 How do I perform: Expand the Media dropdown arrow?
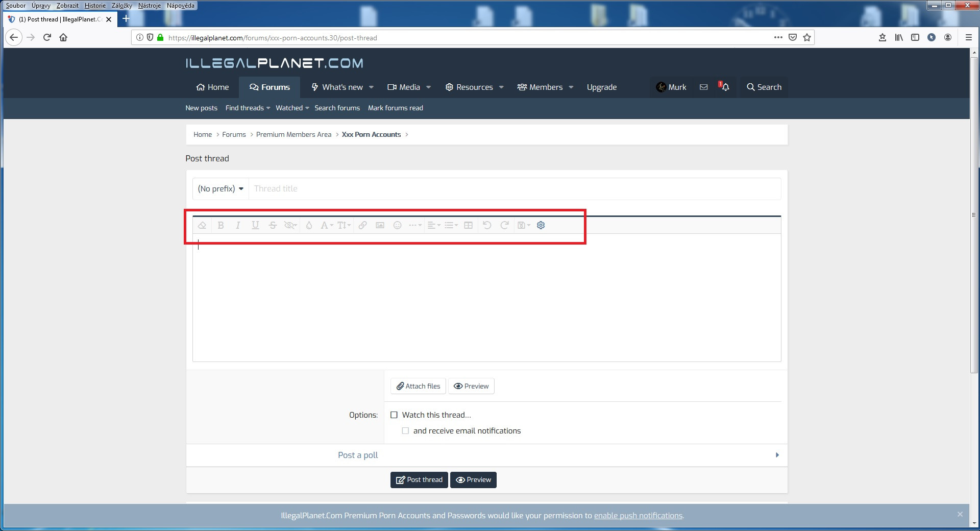click(x=428, y=87)
